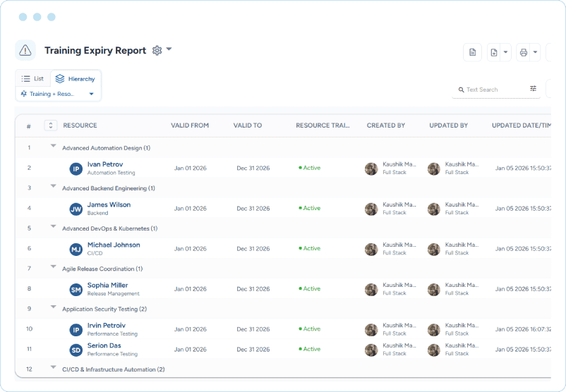
Task: Open the Training + Reso.. grouping dropdown
Action: (58, 94)
